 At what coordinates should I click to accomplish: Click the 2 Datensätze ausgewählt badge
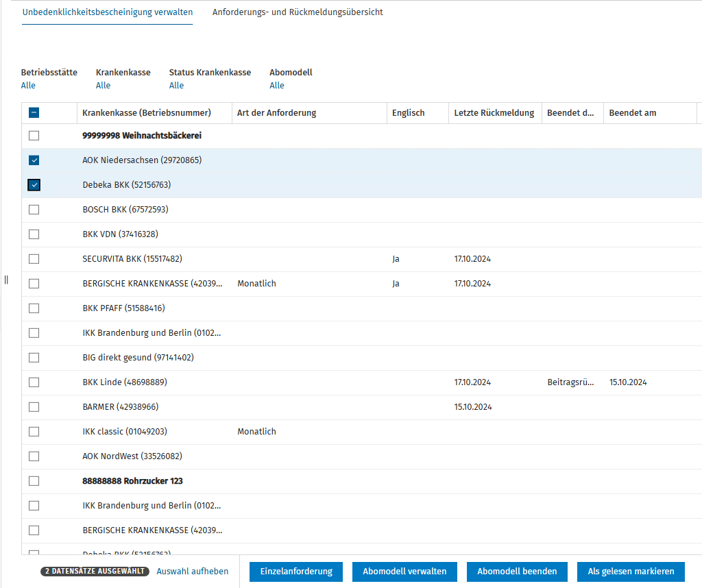pos(95,572)
